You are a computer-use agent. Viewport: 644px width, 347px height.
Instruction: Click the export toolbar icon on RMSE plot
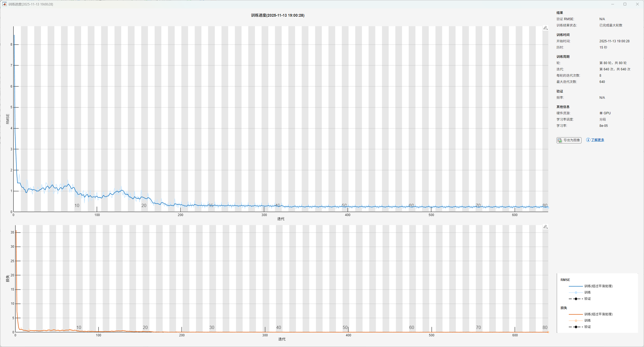pyautogui.click(x=545, y=28)
